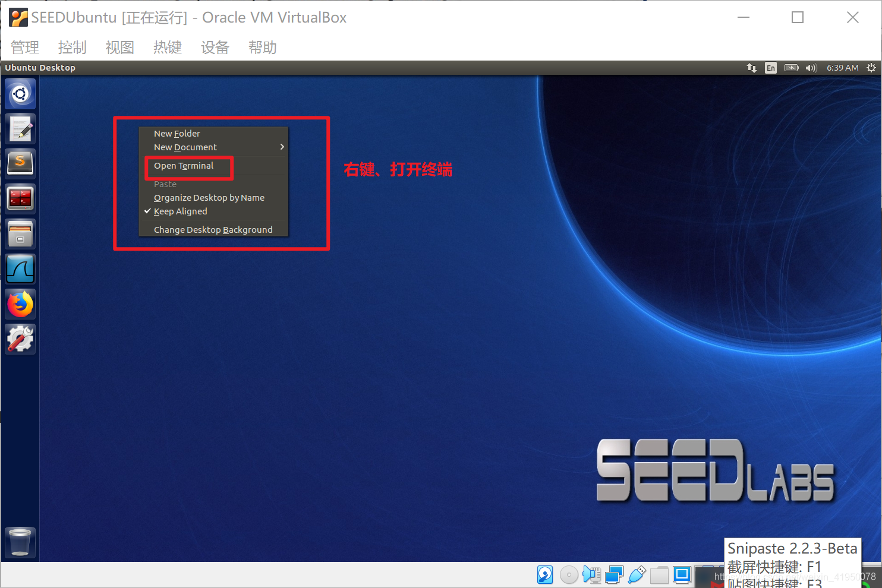Screen dimensions: 882x588
Task: Click VirtualBox USB devices icon
Action: click(x=637, y=574)
